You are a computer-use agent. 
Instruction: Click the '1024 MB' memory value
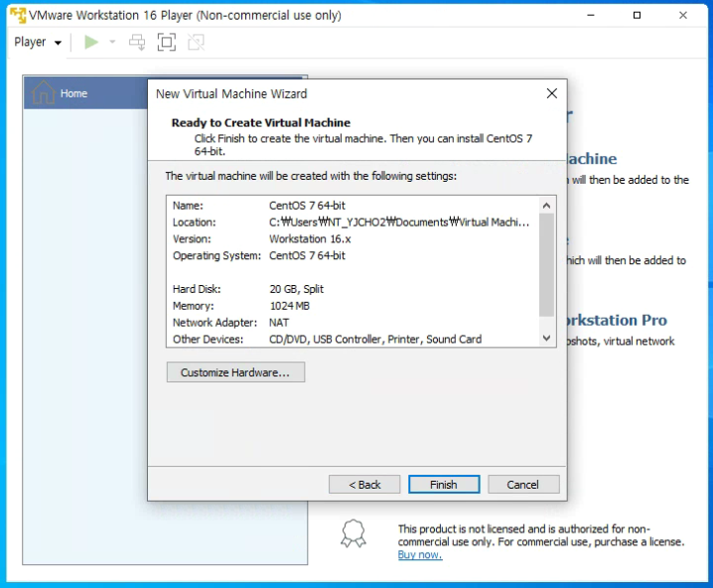click(290, 306)
